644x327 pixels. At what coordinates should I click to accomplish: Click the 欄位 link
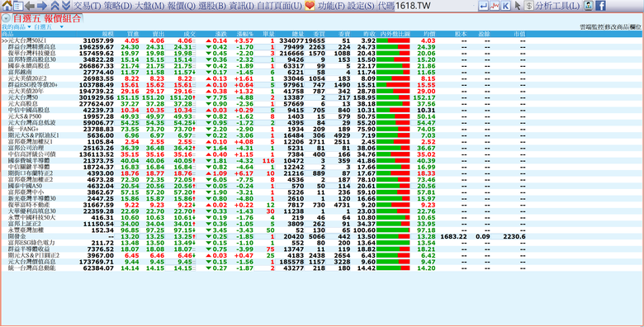point(636,27)
